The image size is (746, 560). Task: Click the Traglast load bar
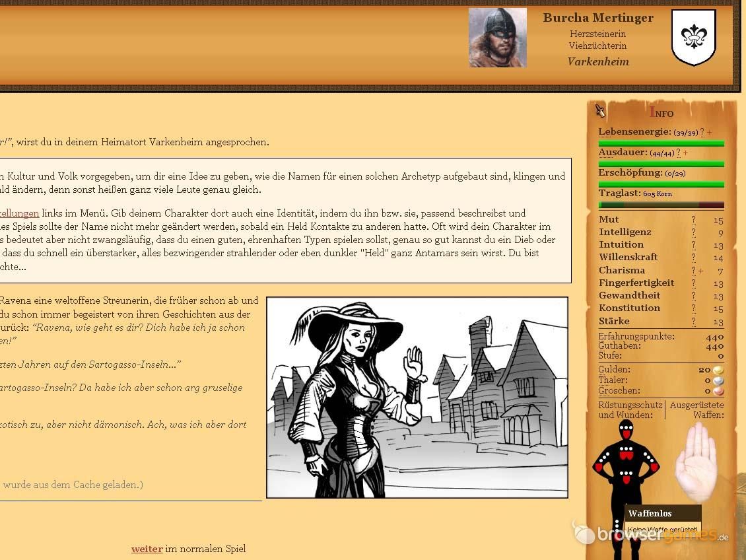pyautogui.click(x=661, y=205)
